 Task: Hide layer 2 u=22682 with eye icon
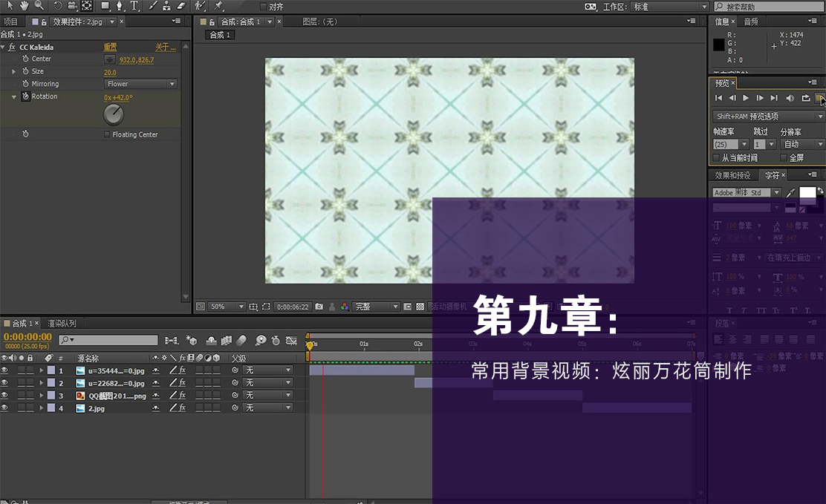coord(4,383)
